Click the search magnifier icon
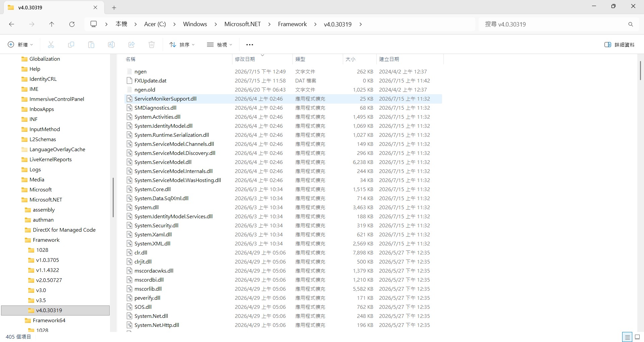The width and height of the screenshot is (644, 342). coord(631,24)
